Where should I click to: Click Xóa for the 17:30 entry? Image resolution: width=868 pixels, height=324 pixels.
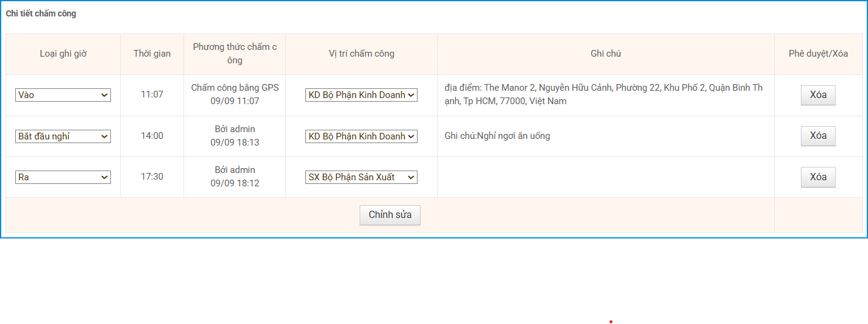(x=817, y=177)
